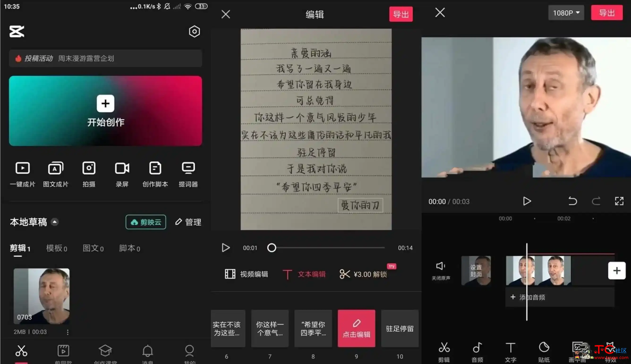Drag the playback progress slider
The image size is (631, 364).
pos(271,248)
